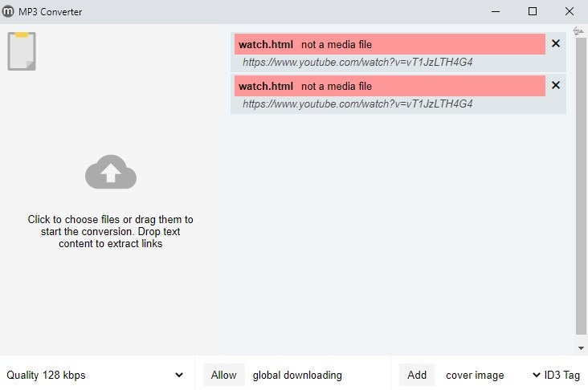Click the Add button for cover image
Viewport: 588px width, 390px height.
click(417, 375)
